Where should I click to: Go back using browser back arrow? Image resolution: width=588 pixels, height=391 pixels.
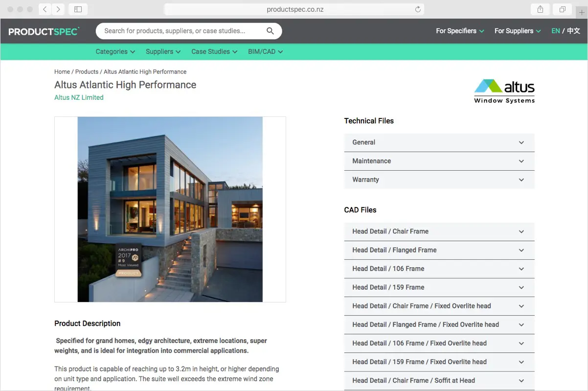(45, 9)
